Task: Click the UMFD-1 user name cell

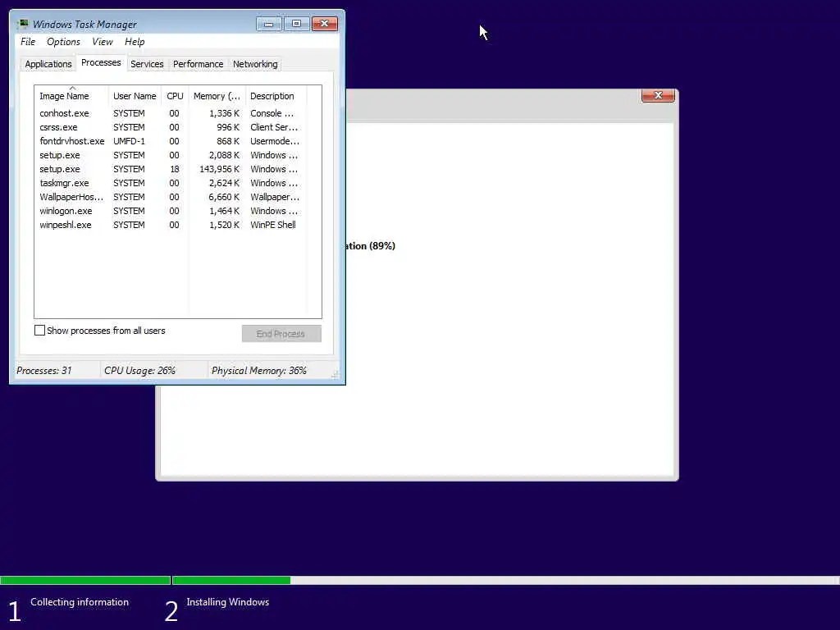Action: tap(129, 141)
